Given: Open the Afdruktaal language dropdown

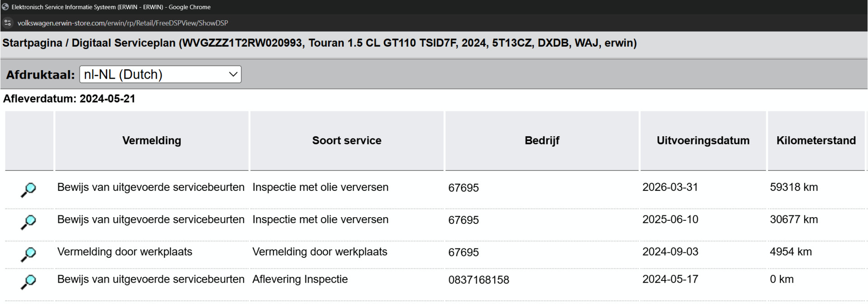Looking at the screenshot, I should tap(160, 74).
